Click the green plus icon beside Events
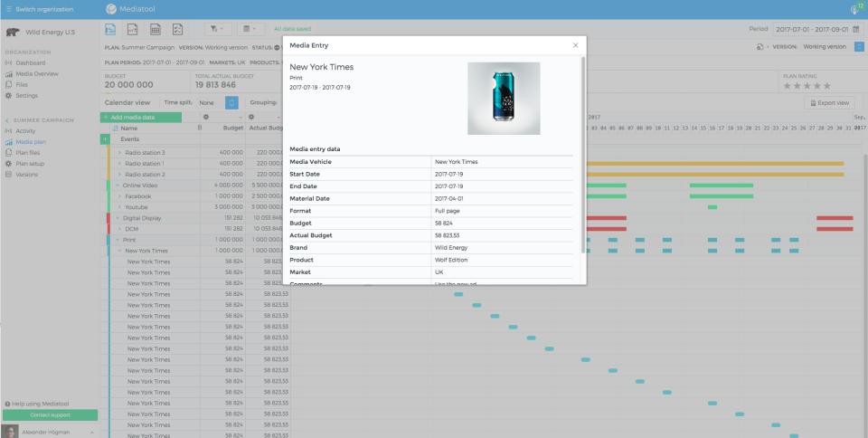This screenshot has height=438, width=868. pyautogui.click(x=105, y=139)
